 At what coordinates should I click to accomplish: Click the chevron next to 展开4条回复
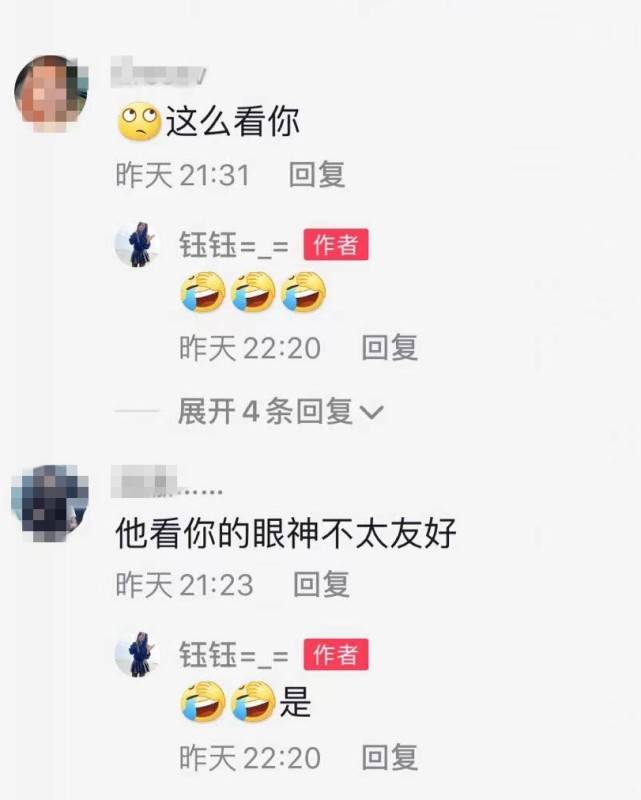372,412
